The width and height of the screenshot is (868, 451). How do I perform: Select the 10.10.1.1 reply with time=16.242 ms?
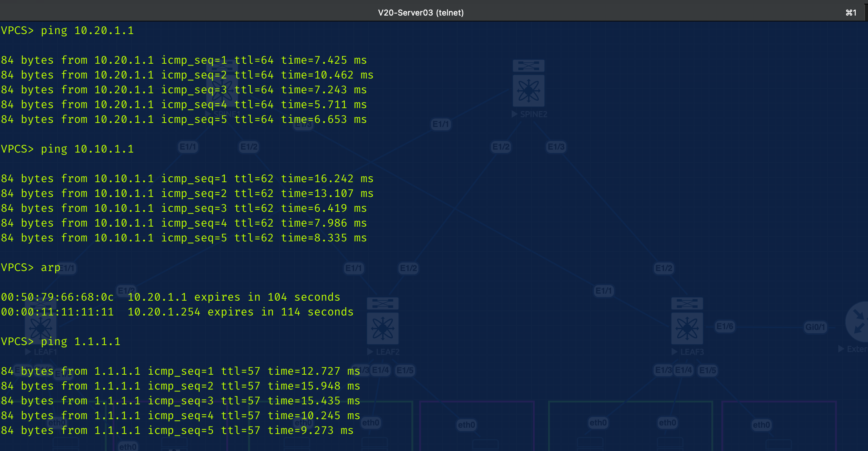tap(187, 178)
